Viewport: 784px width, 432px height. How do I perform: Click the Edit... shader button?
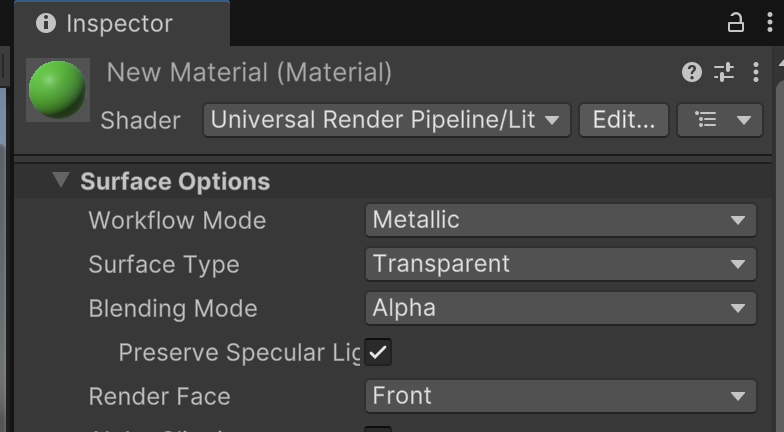point(624,120)
